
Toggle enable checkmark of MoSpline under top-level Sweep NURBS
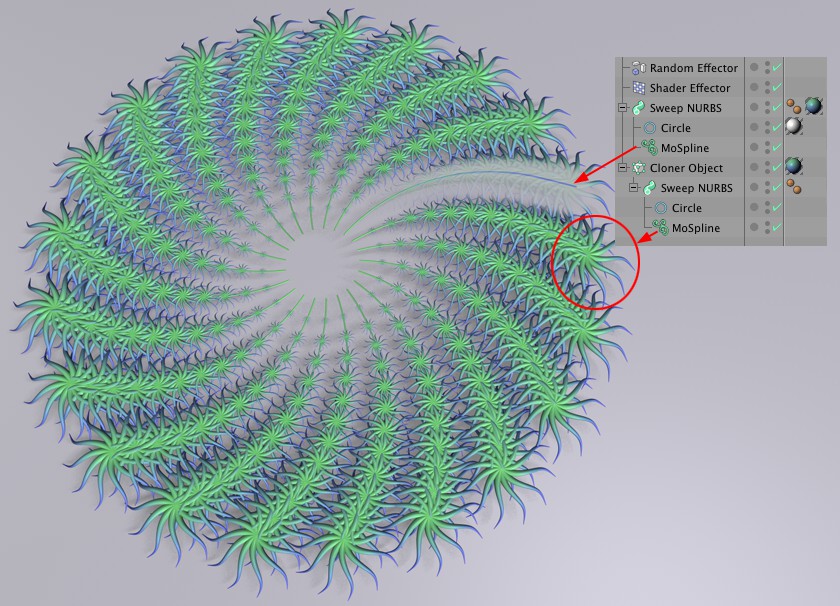pos(777,147)
